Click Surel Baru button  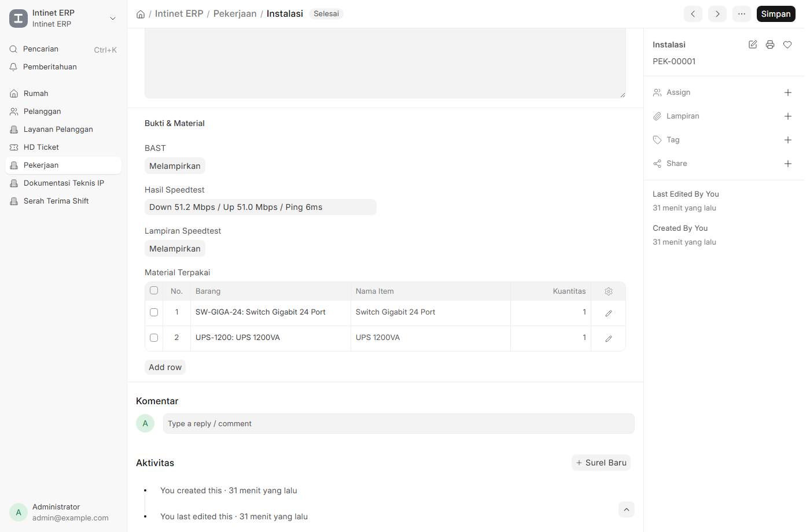click(601, 463)
